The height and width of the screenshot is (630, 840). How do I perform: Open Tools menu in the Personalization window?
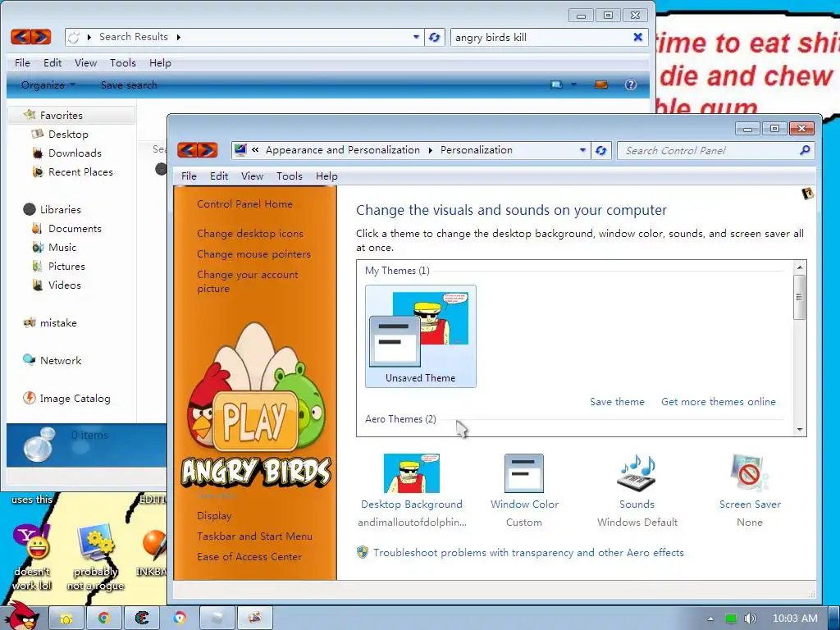click(x=290, y=176)
